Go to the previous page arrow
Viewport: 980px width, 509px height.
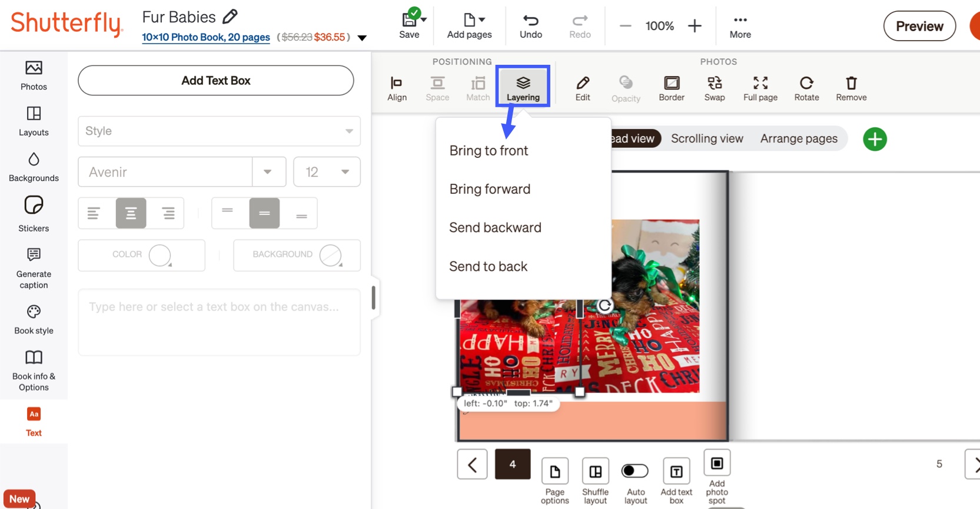pyautogui.click(x=472, y=465)
